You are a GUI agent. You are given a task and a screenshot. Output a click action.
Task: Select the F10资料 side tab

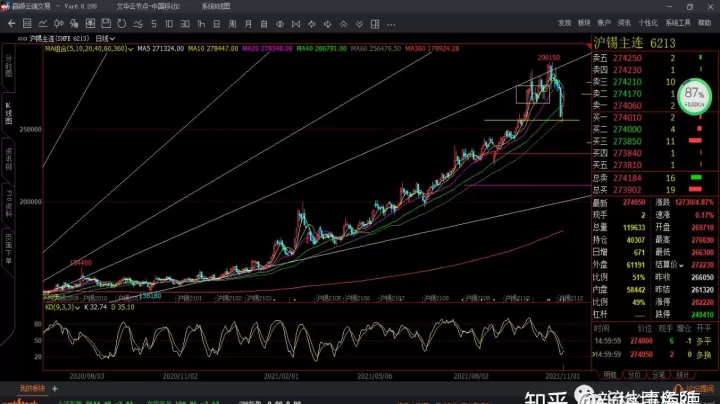pyautogui.click(x=9, y=203)
